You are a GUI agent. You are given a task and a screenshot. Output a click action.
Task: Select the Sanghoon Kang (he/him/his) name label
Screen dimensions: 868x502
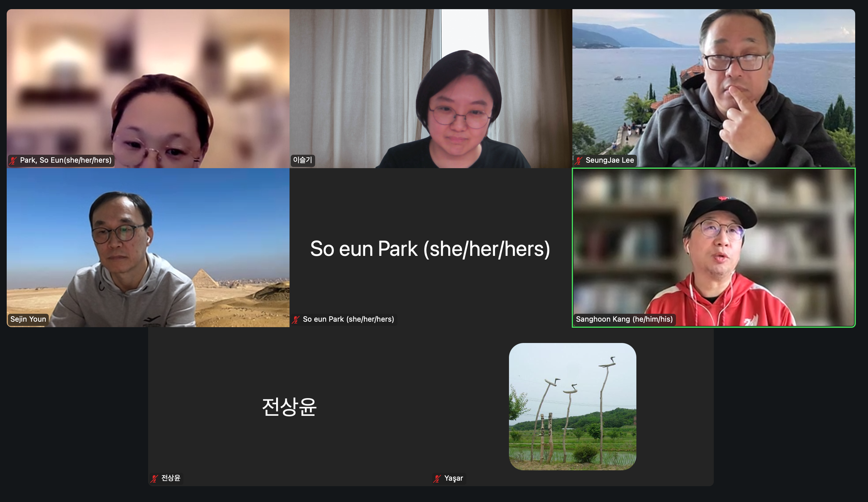pyautogui.click(x=624, y=319)
